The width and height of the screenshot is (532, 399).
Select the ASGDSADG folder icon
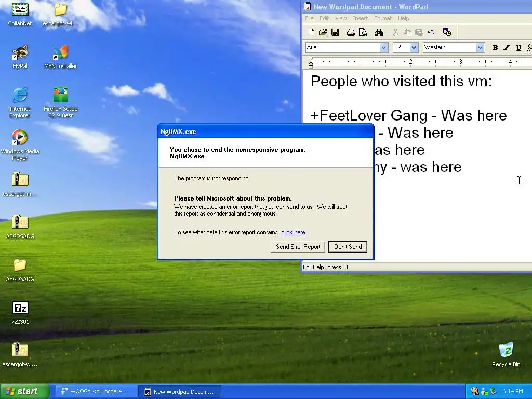(x=20, y=270)
